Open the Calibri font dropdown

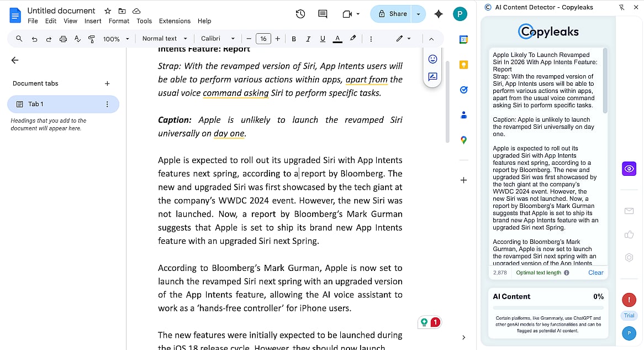click(218, 39)
